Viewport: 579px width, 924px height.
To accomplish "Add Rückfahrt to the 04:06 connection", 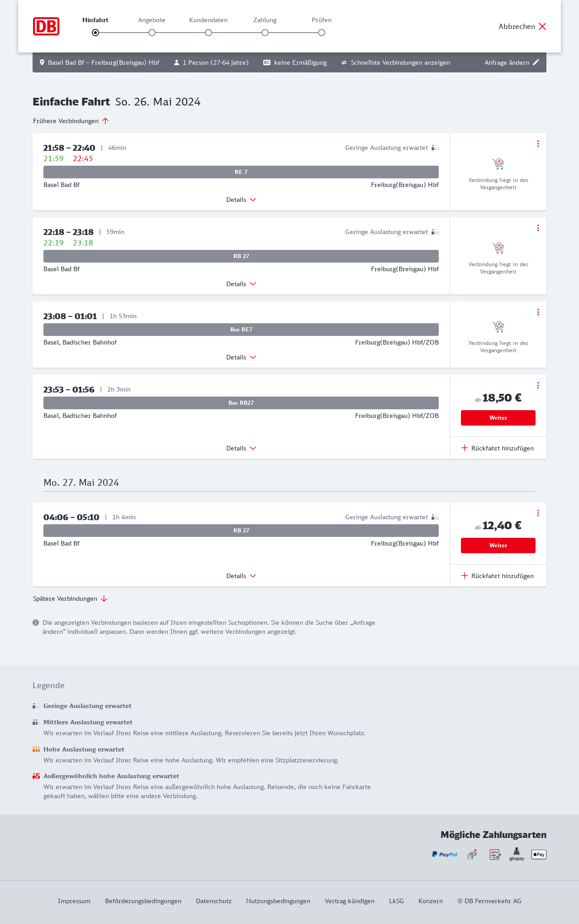I will coord(498,576).
